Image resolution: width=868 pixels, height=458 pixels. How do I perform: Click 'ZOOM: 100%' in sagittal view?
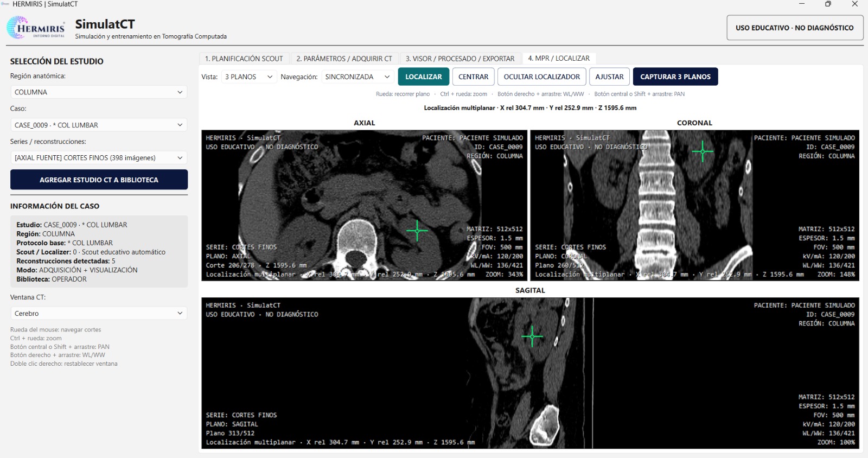pos(836,442)
